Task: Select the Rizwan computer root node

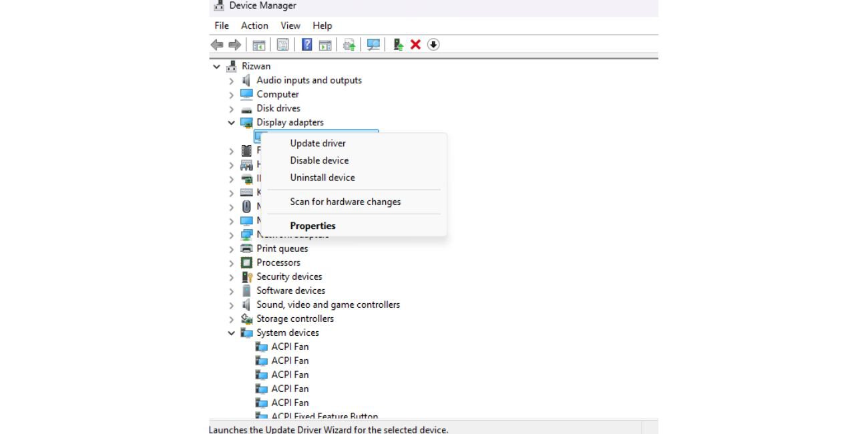Action: click(x=256, y=66)
